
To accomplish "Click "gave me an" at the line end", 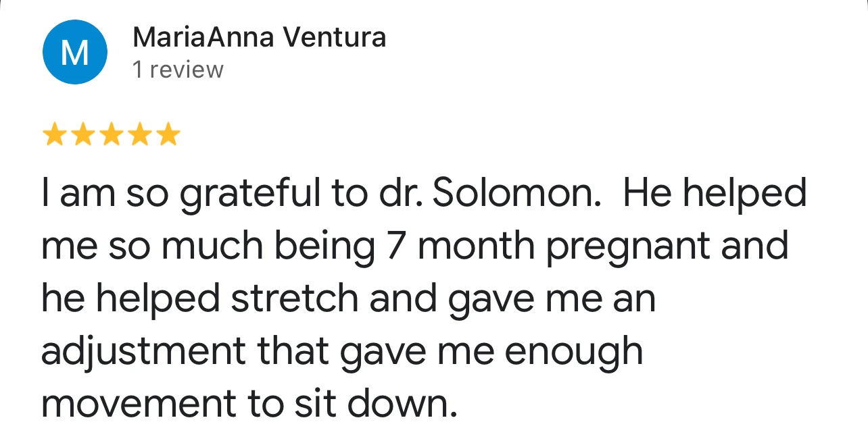I will tap(552, 298).
